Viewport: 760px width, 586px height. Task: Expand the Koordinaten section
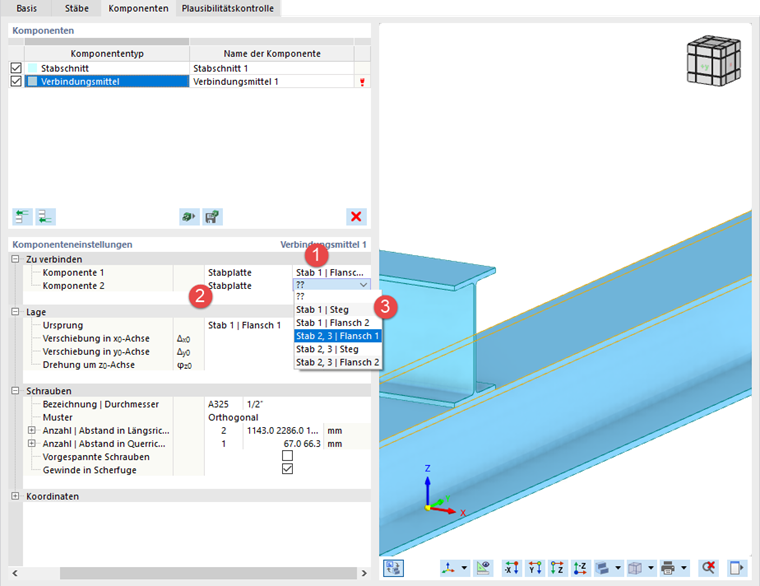coord(16,496)
